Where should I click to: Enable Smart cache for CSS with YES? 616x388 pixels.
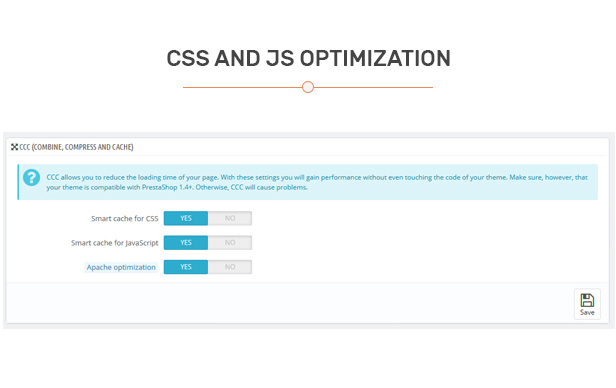[186, 218]
